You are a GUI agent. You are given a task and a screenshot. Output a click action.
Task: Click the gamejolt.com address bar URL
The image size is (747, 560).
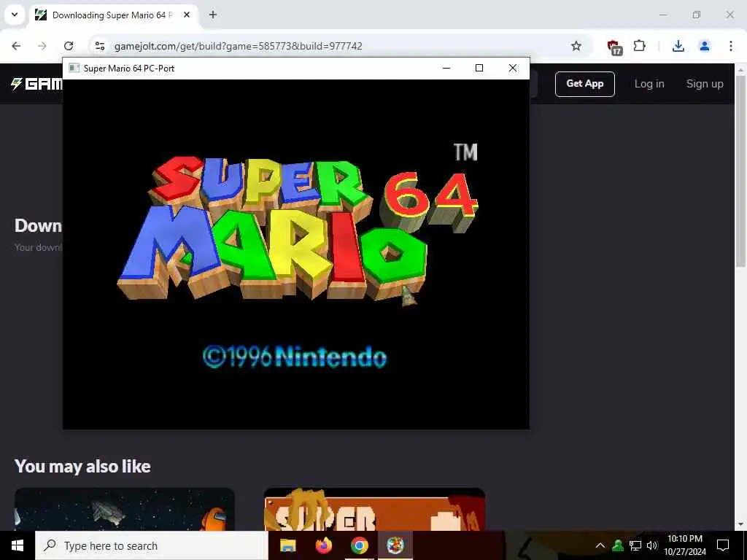[x=239, y=46]
